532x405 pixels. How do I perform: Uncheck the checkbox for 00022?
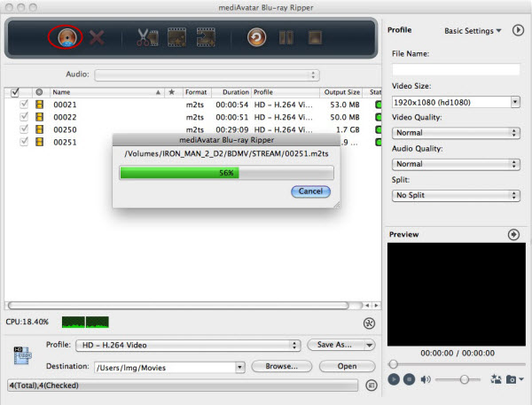[x=24, y=117]
